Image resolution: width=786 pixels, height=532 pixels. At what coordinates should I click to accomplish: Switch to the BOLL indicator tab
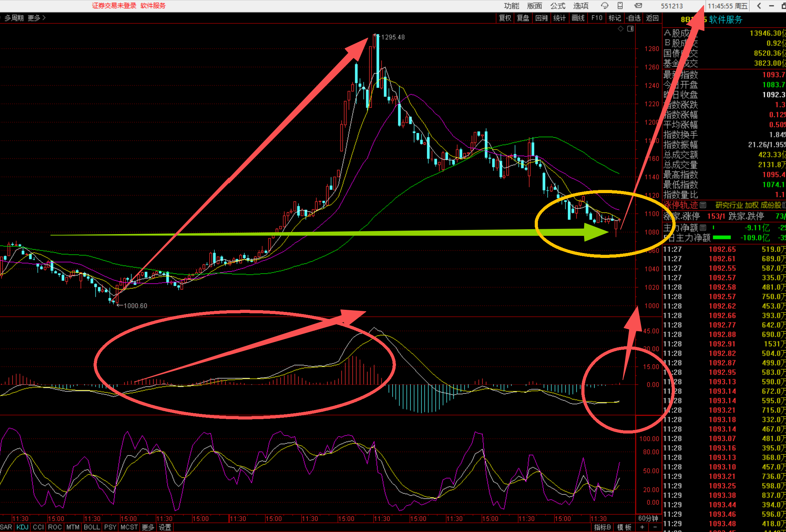coord(91,527)
